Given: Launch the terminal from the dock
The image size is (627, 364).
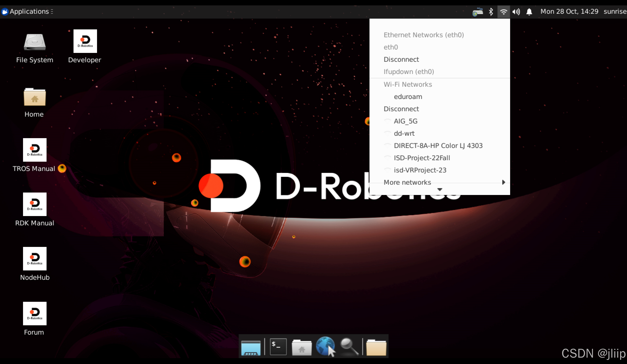Looking at the screenshot, I should [278, 347].
